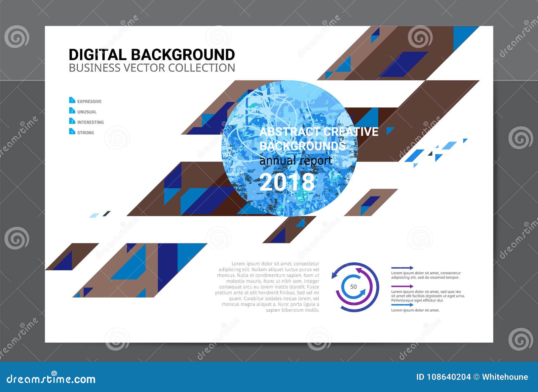Click the icon labeled 2 beside UNUSUAL
This screenshot has width=538, height=392.
point(72,111)
